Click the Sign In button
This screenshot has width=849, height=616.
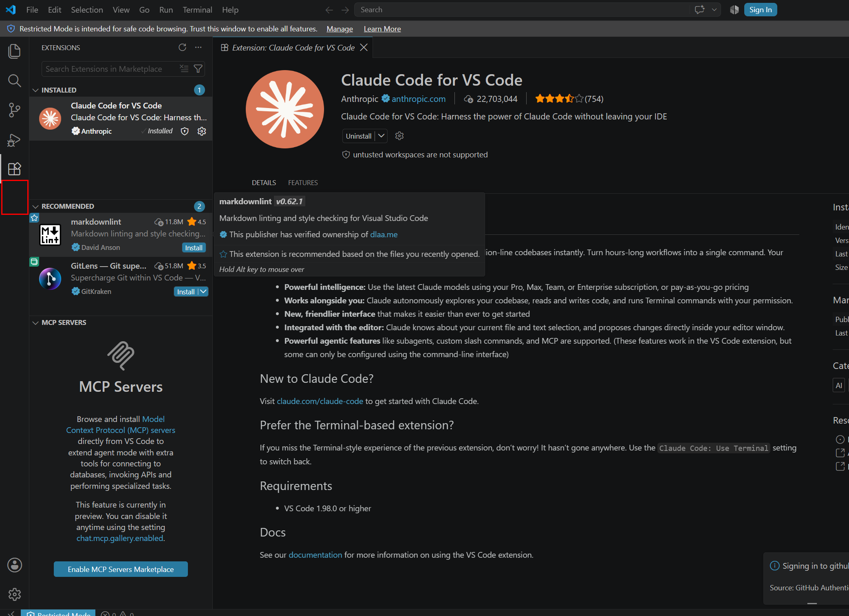pos(761,10)
